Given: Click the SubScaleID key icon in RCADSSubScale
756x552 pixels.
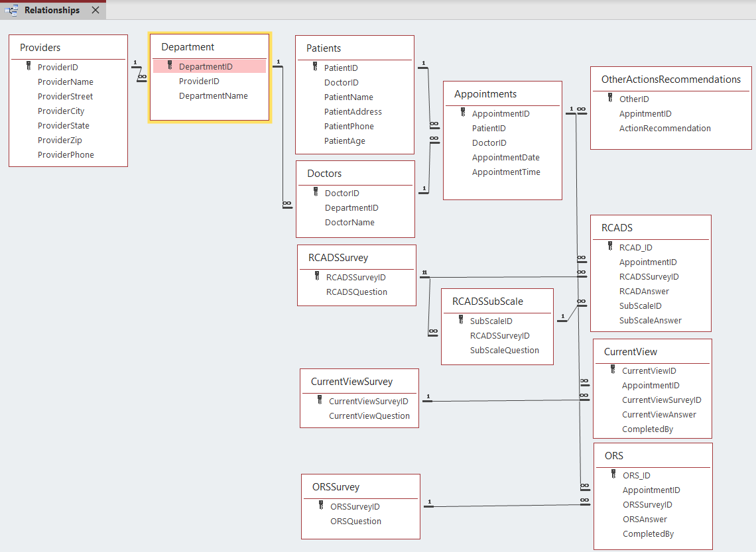Looking at the screenshot, I should tap(461, 320).
